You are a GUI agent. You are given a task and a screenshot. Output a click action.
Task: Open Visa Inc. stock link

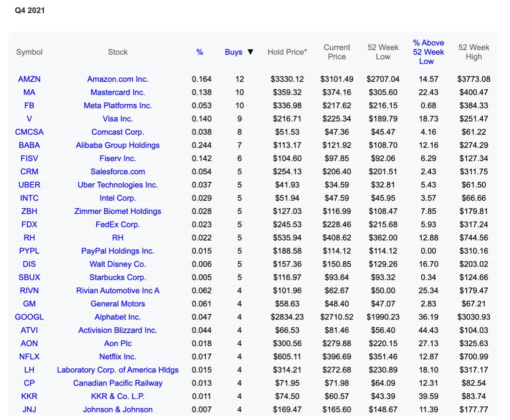tap(118, 119)
